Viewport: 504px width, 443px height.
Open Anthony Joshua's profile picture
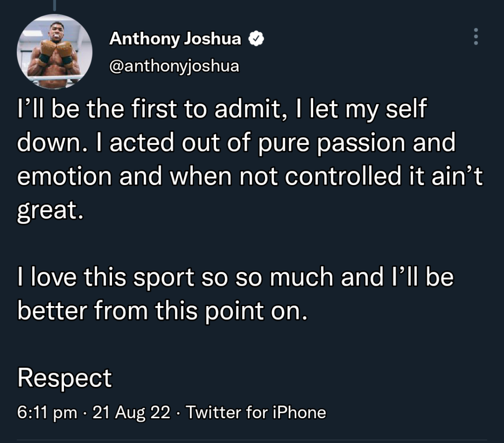coord(55,52)
